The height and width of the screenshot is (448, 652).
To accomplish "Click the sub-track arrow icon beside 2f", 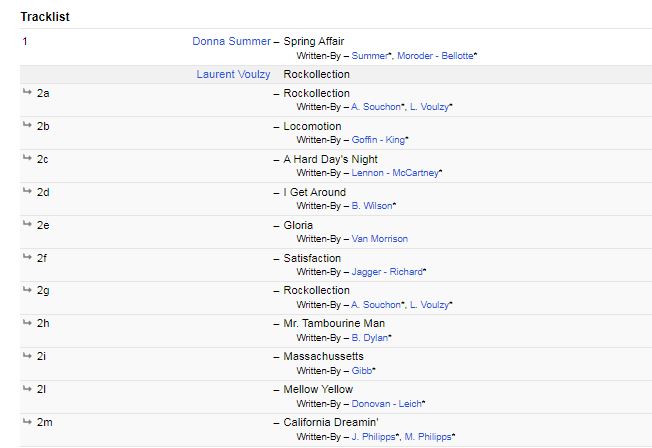I will (27, 258).
